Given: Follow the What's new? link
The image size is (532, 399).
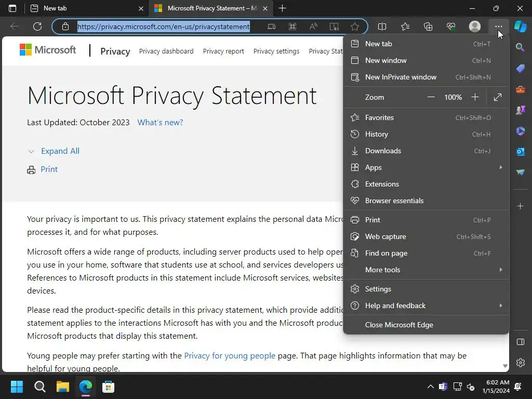Looking at the screenshot, I should [x=160, y=123].
